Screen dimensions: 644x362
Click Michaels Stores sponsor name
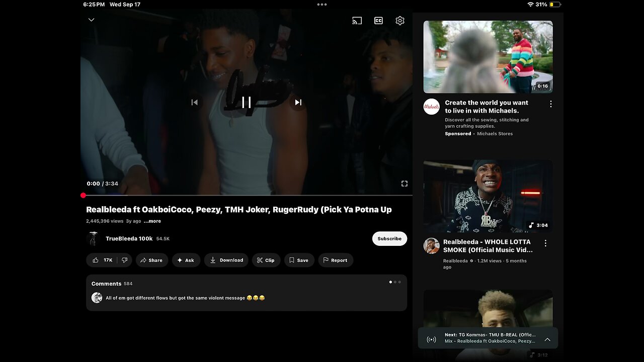click(x=495, y=134)
